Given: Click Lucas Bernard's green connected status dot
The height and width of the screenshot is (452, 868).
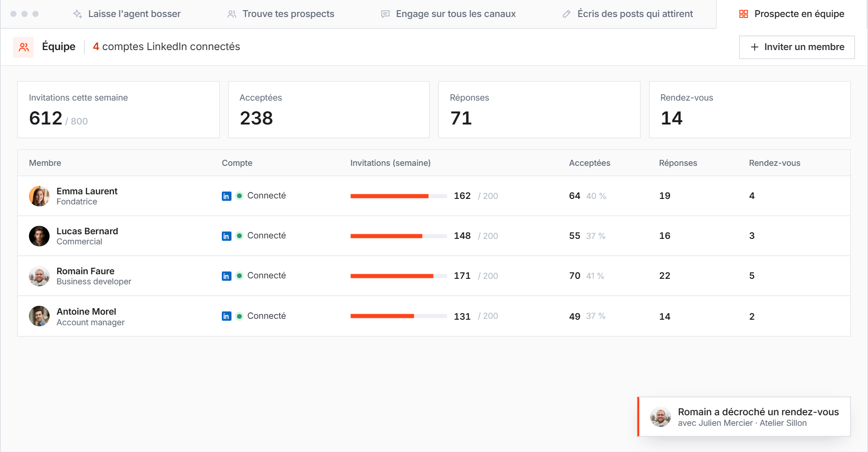Looking at the screenshot, I should (x=239, y=236).
